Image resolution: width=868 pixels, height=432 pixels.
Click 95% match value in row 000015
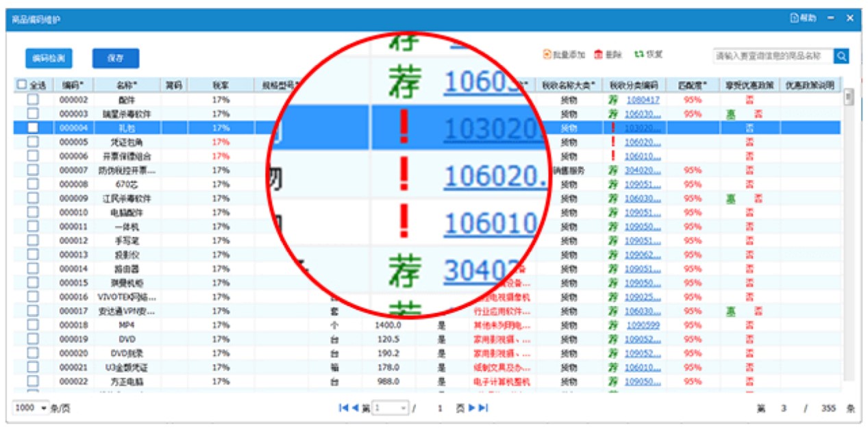coord(692,283)
